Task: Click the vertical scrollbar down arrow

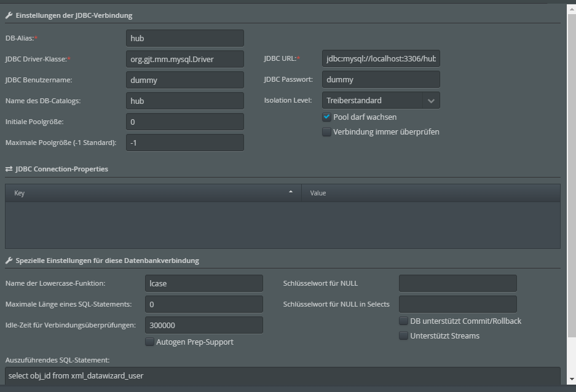Action: [571, 379]
